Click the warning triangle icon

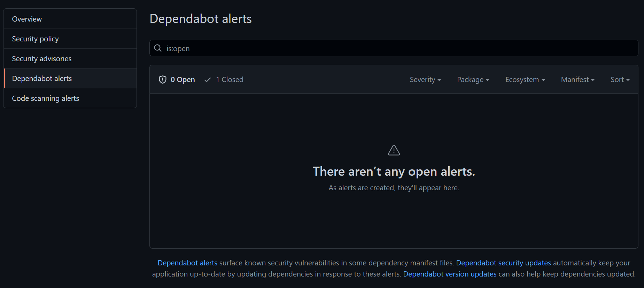coord(394,150)
